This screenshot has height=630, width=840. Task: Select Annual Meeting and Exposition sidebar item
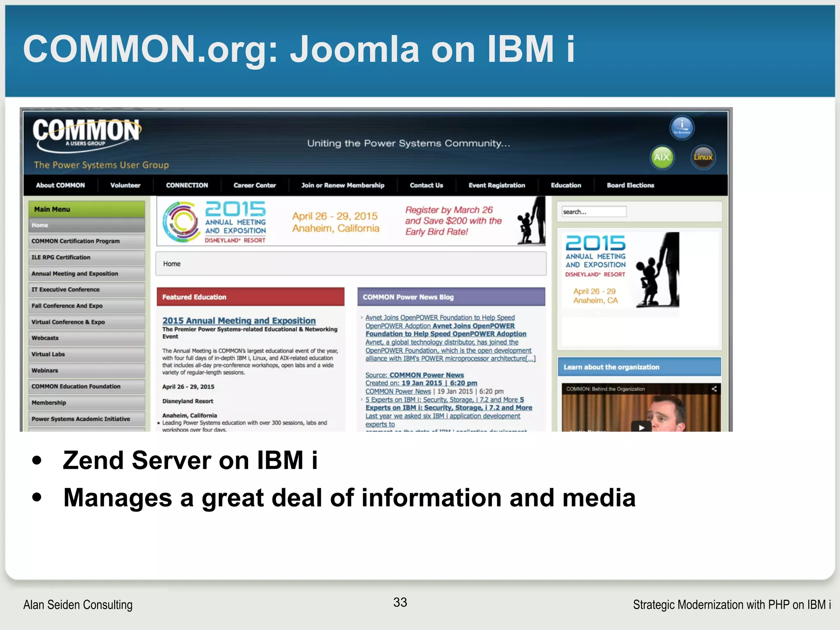(x=87, y=274)
